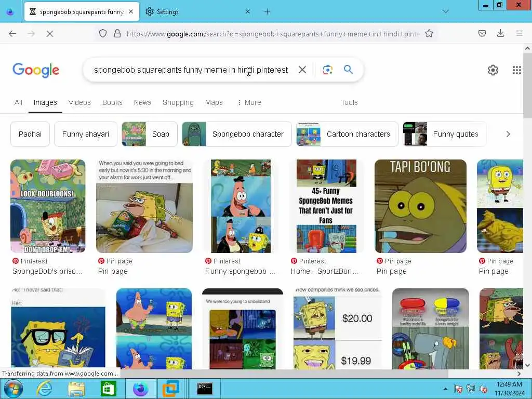The image size is (532, 399).
Task: Launch Internet Explorer from taskbar
Action: tap(45, 389)
